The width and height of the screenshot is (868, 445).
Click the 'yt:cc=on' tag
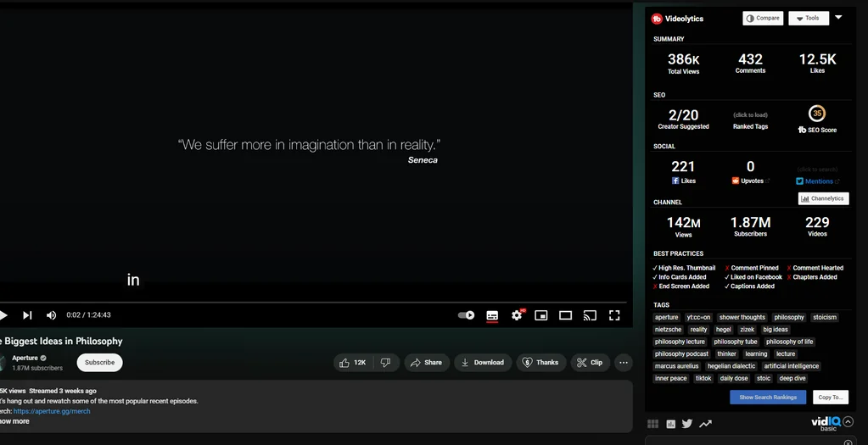click(x=698, y=317)
